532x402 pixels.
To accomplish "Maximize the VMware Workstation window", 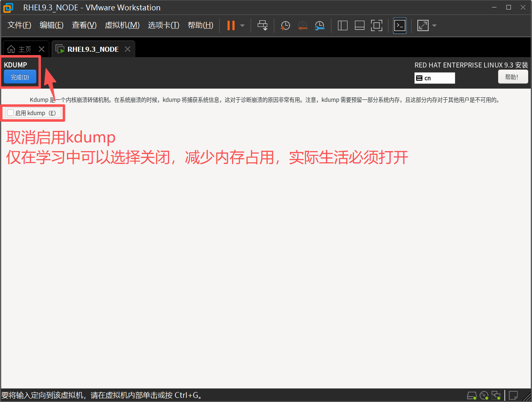I will 509,7.
